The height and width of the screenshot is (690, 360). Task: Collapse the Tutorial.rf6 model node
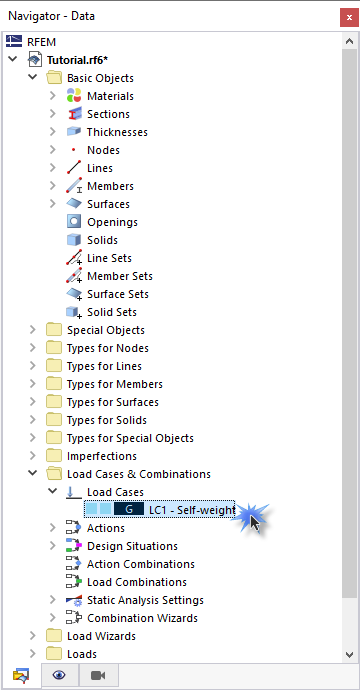13,59
